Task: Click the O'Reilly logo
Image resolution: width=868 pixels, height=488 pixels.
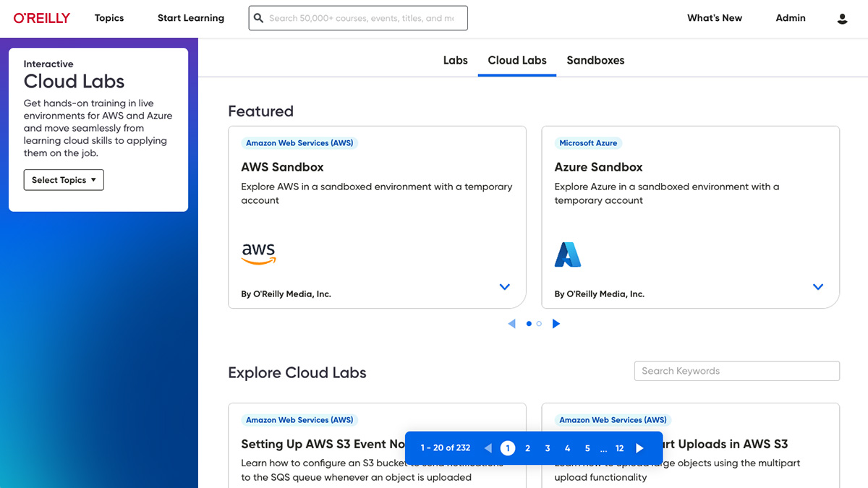Action: [x=42, y=18]
